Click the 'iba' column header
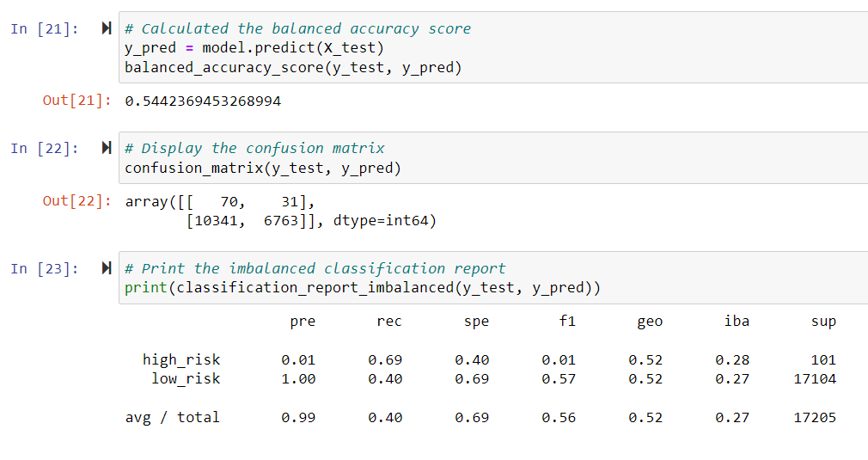868x460 pixels. tap(737, 321)
